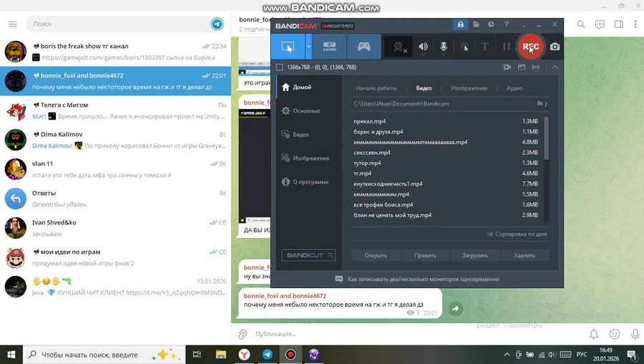The image size is (644, 364).
Task: Open the Изображения settings section
Action: [x=309, y=158]
